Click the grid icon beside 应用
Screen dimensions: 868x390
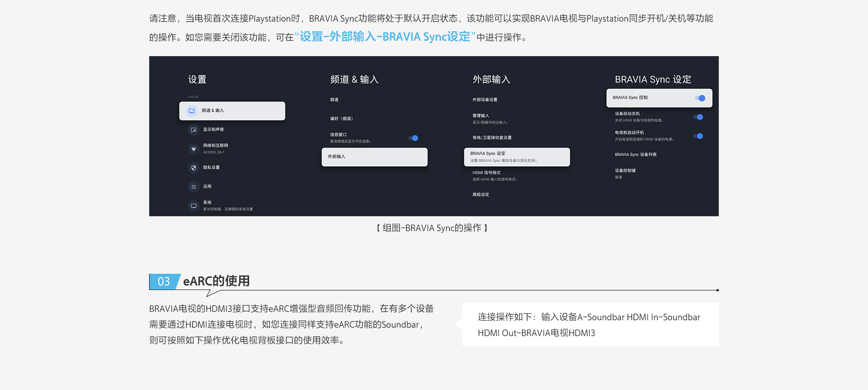[193, 187]
